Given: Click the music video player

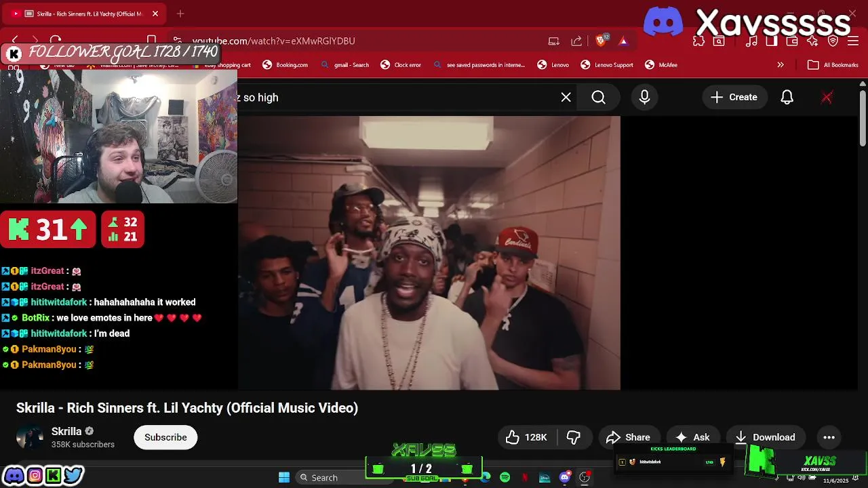Looking at the screenshot, I should pos(429,253).
